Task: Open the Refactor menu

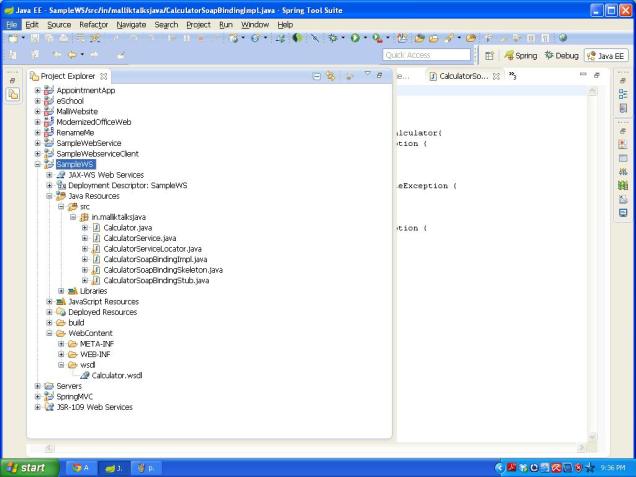Action: [x=94, y=25]
